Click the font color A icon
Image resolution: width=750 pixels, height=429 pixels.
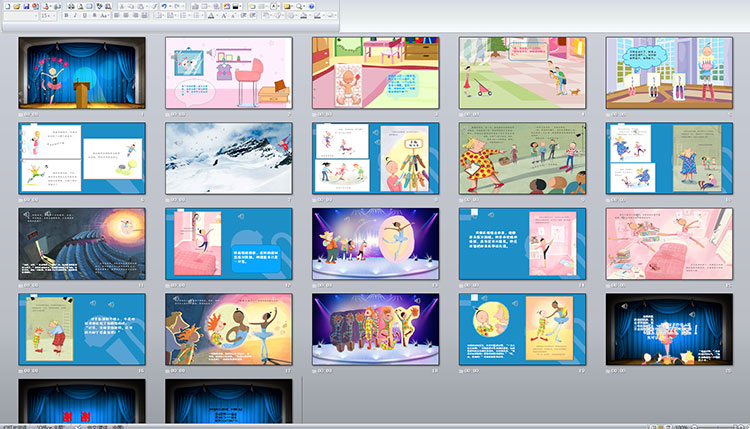point(211,15)
